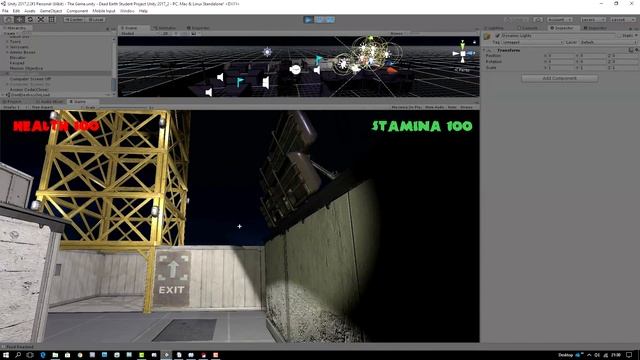Toggle Mute Audio in Game view
The image size is (640, 360).
tap(434, 107)
